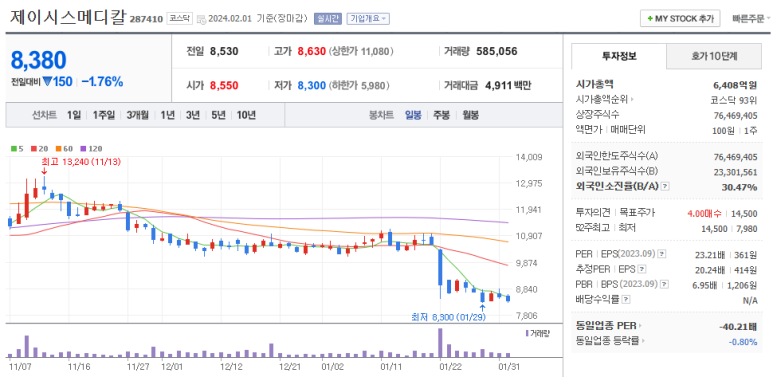The height and width of the screenshot is (377, 773).
Task: Click the purple 거래량 legend marker
Action: click(527, 333)
